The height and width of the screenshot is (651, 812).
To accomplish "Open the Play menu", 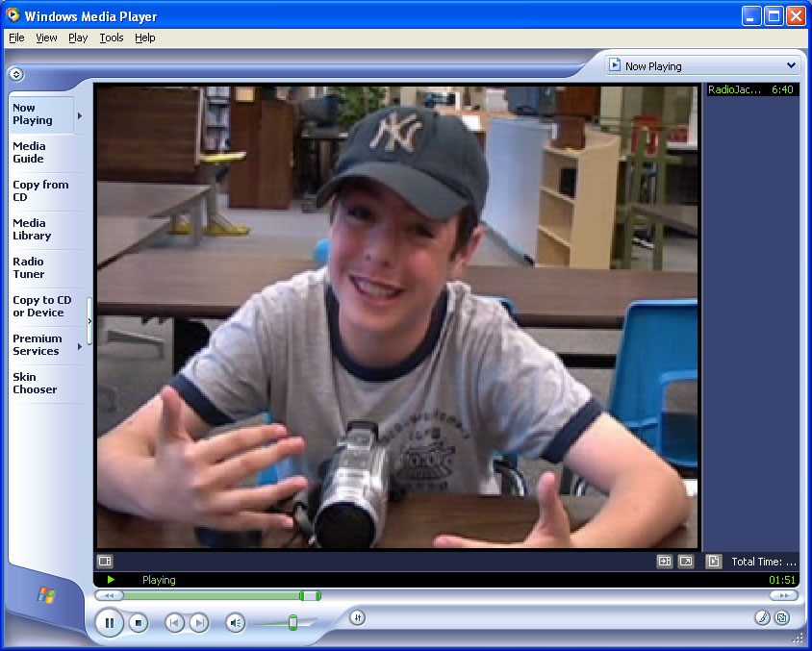I will [x=78, y=38].
